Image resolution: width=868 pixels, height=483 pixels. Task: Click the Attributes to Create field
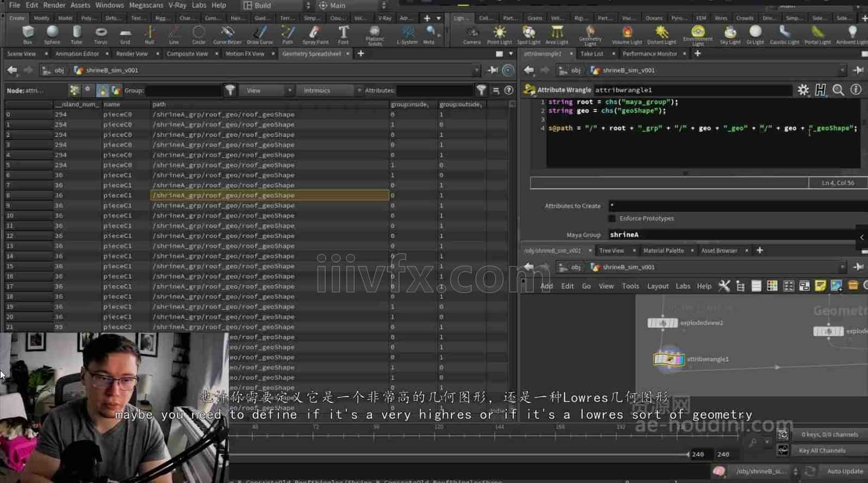pyautogui.click(x=737, y=206)
